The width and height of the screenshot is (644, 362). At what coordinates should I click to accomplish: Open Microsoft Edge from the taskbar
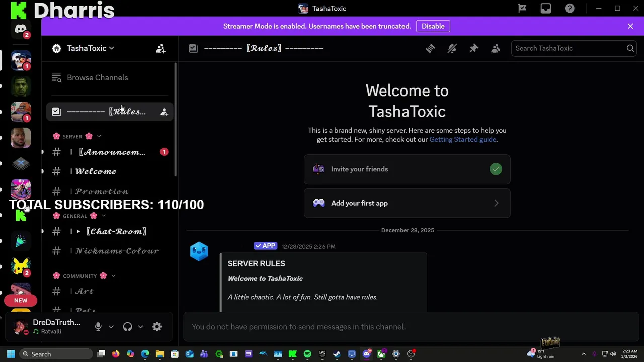[x=145, y=354]
